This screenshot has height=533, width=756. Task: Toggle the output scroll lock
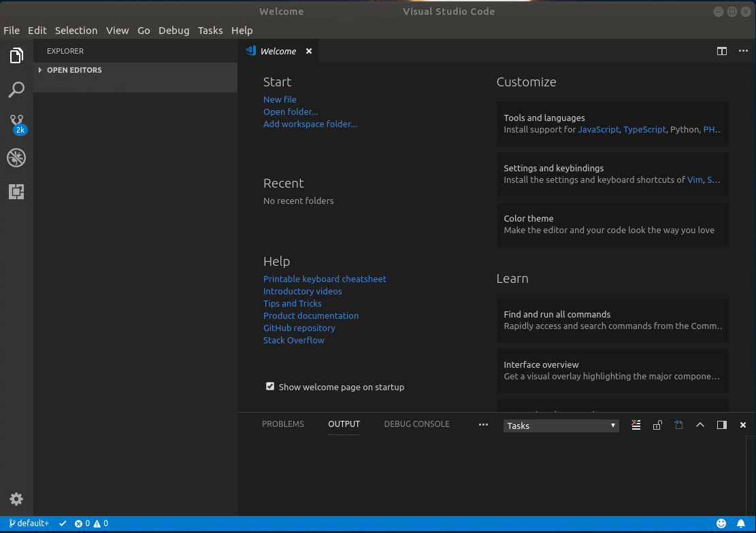pos(657,425)
